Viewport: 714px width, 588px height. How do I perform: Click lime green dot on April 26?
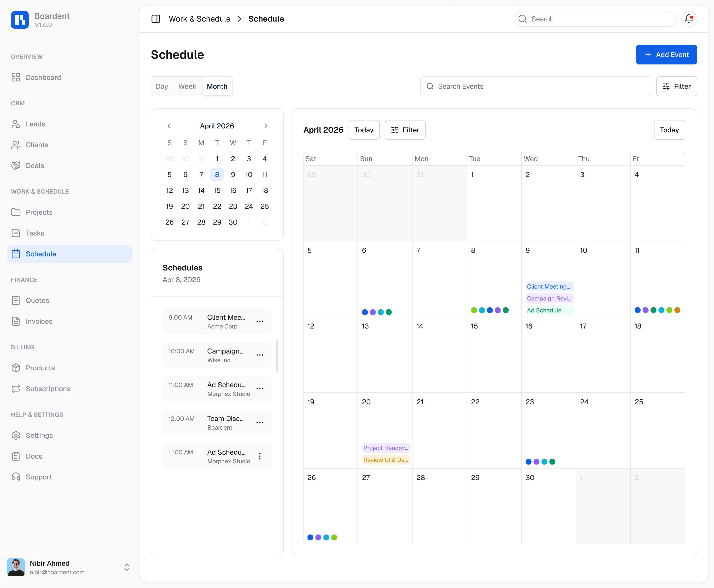[334, 537]
